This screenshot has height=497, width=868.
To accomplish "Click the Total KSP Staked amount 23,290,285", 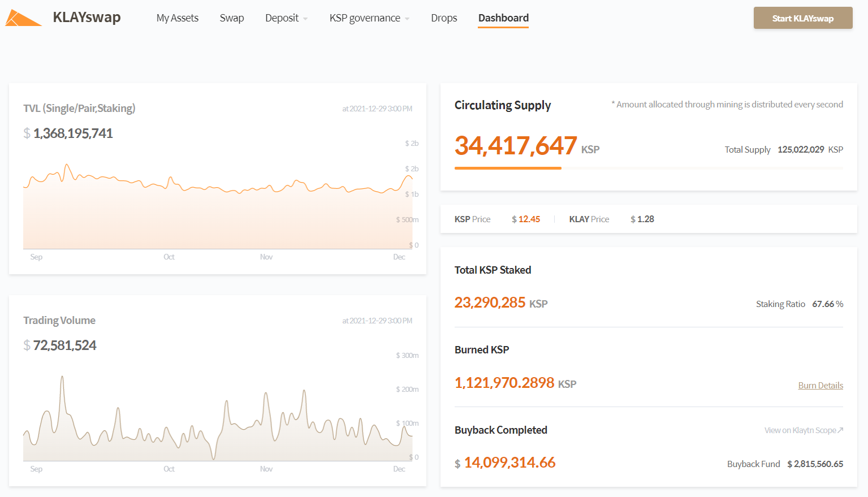I will pyautogui.click(x=490, y=302).
